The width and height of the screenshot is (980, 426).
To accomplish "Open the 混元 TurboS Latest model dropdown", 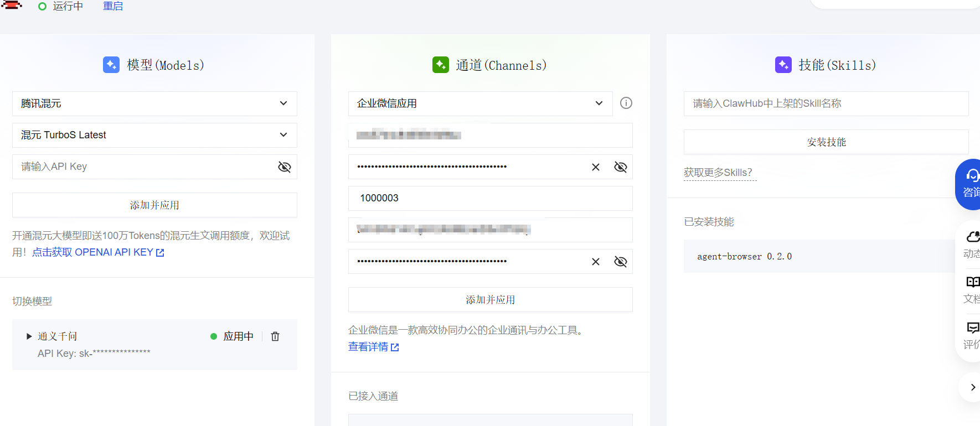I will pos(154,135).
